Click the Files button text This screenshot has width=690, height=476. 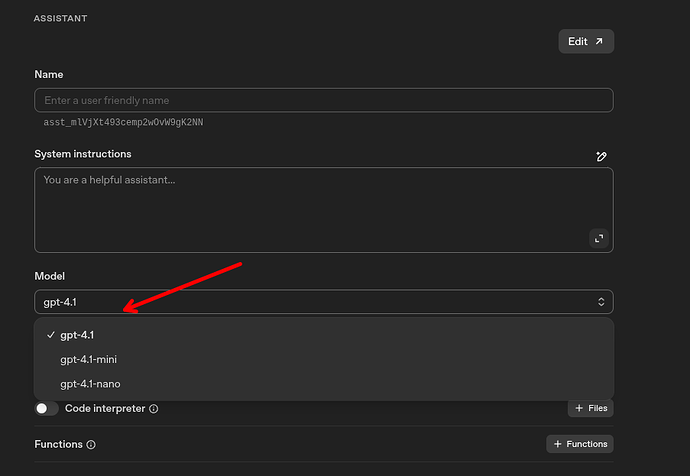[596, 408]
